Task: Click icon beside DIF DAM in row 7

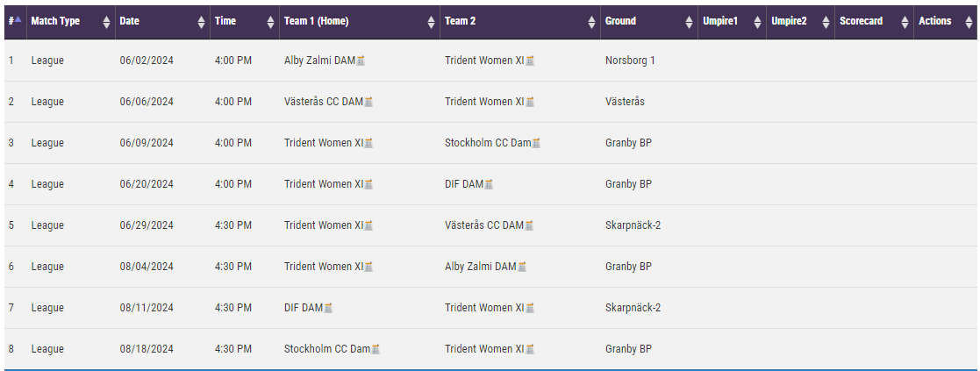Action: click(328, 308)
